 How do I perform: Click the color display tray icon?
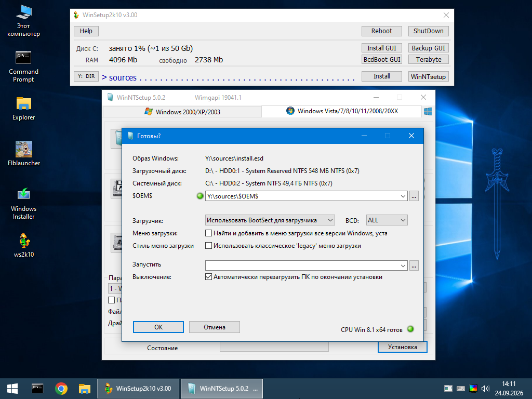click(473, 389)
